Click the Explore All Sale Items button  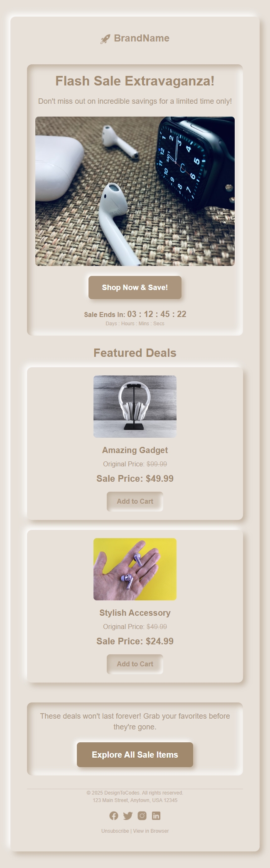pyautogui.click(x=135, y=755)
